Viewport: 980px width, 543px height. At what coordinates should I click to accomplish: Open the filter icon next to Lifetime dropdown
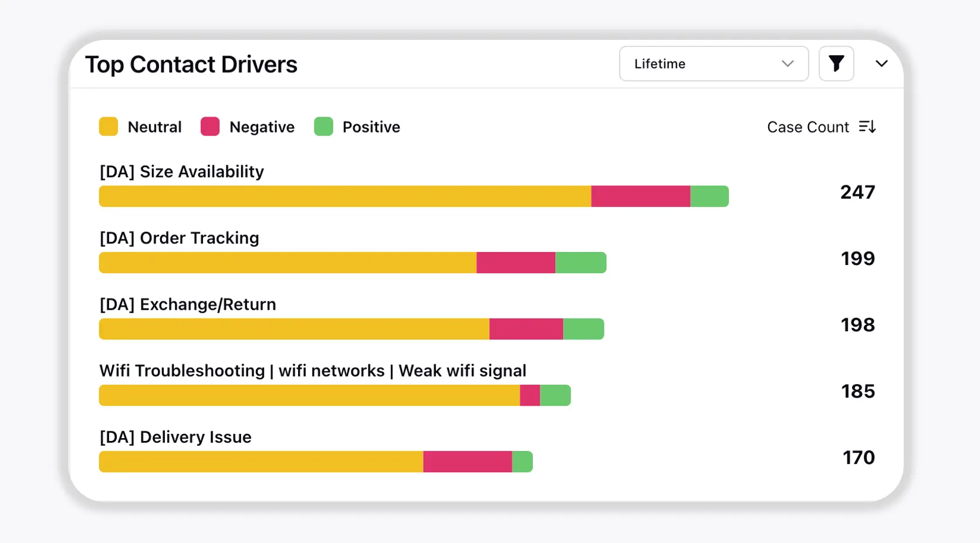tap(836, 63)
